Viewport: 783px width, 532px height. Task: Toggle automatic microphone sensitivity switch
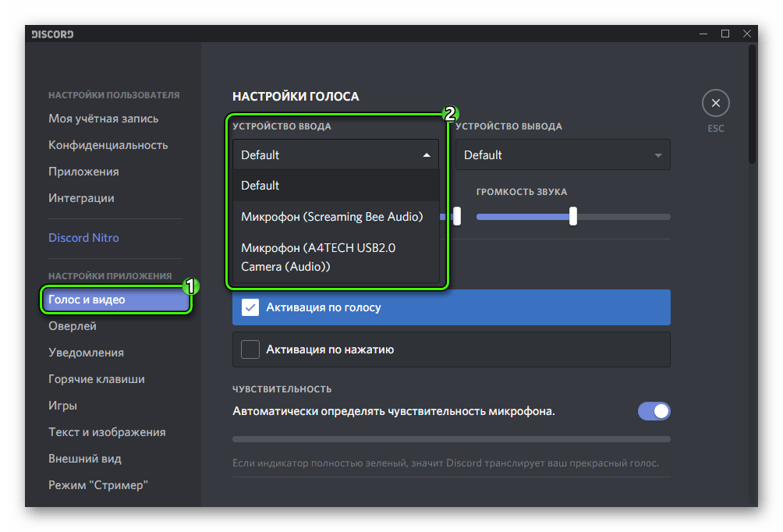(654, 411)
